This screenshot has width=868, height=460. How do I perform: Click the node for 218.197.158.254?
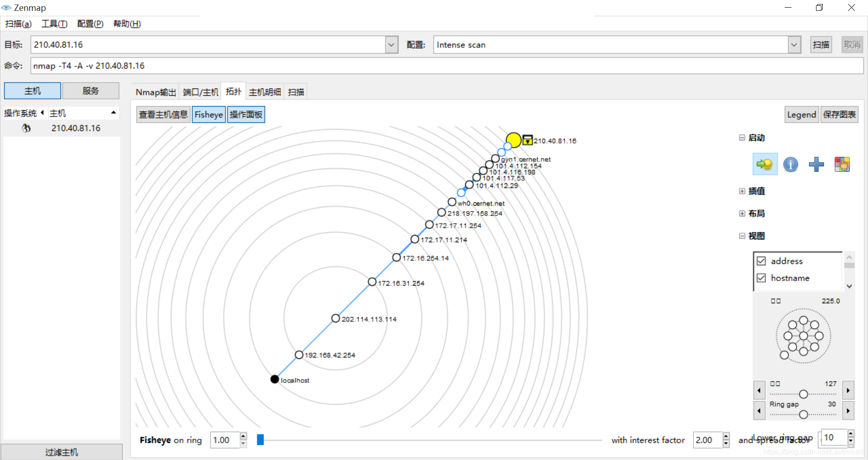click(442, 212)
